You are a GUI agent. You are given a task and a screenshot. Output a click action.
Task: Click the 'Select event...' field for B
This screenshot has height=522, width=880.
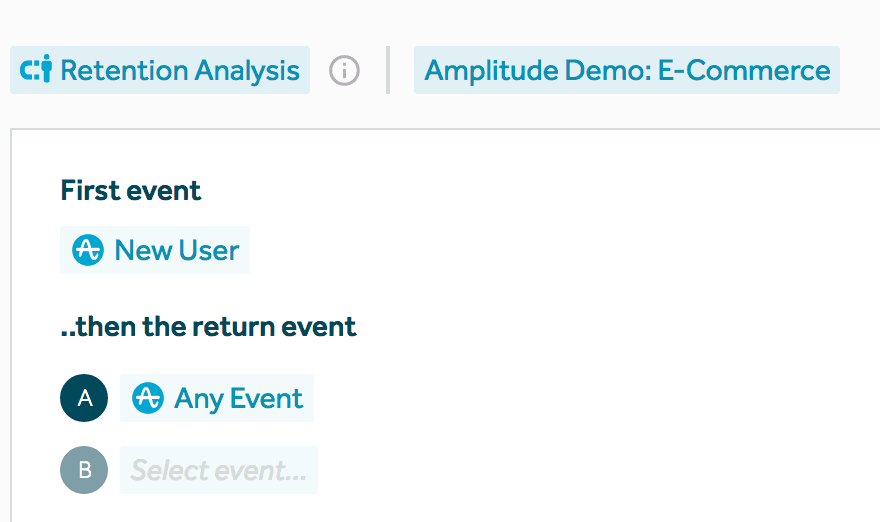(x=219, y=470)
